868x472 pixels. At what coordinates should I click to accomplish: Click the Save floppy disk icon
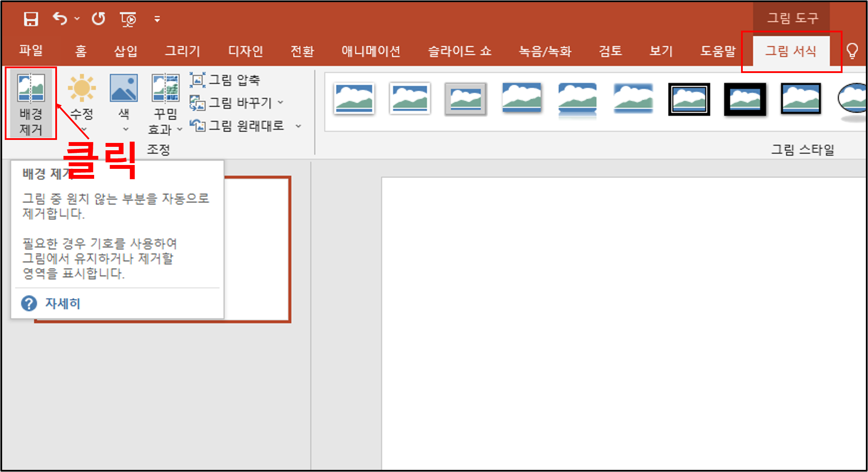click(x=31, y=19)
